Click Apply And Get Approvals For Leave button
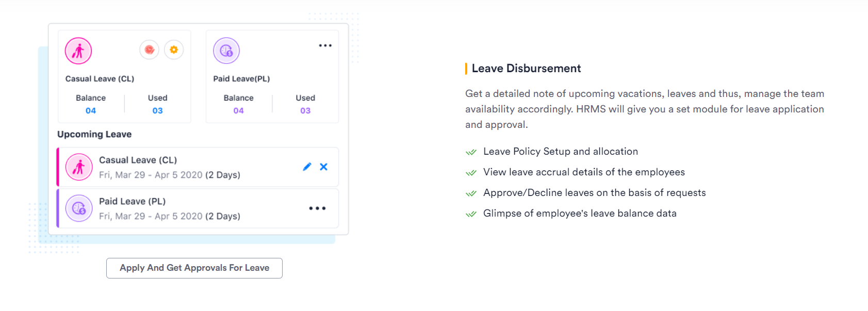 [194, 268]
